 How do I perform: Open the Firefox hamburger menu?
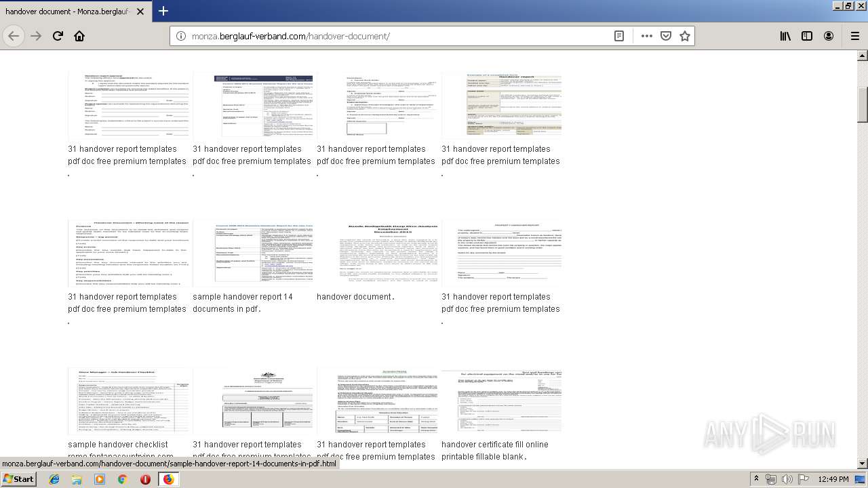click(x=855, y=36)
